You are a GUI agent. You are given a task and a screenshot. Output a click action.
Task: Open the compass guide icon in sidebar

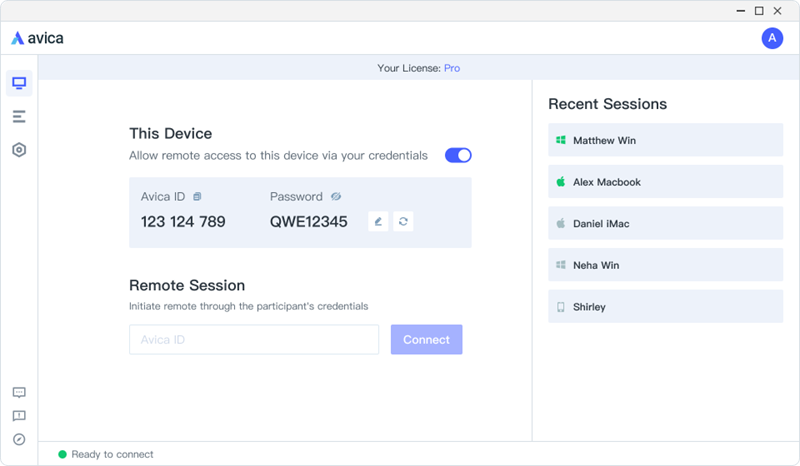point(19,439)
